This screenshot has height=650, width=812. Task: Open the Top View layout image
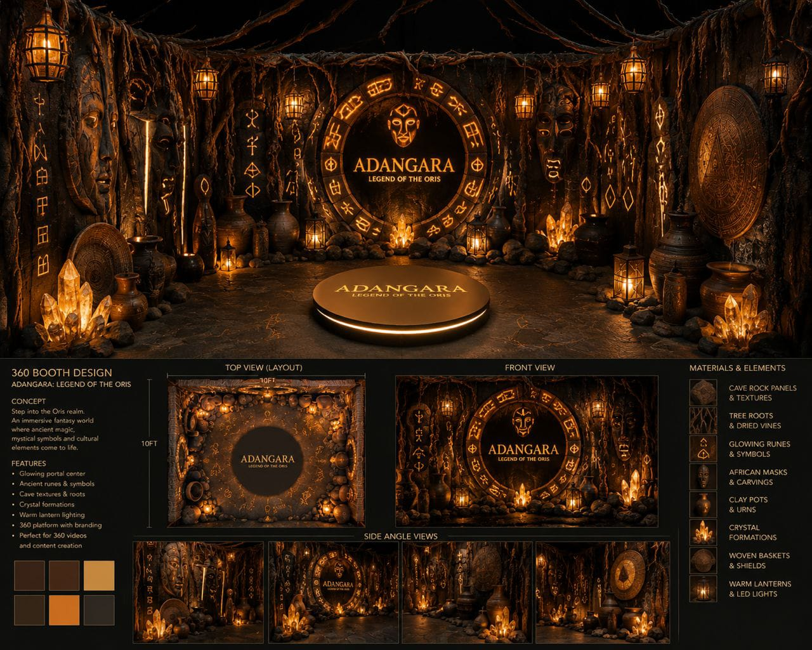click(266, 453)
